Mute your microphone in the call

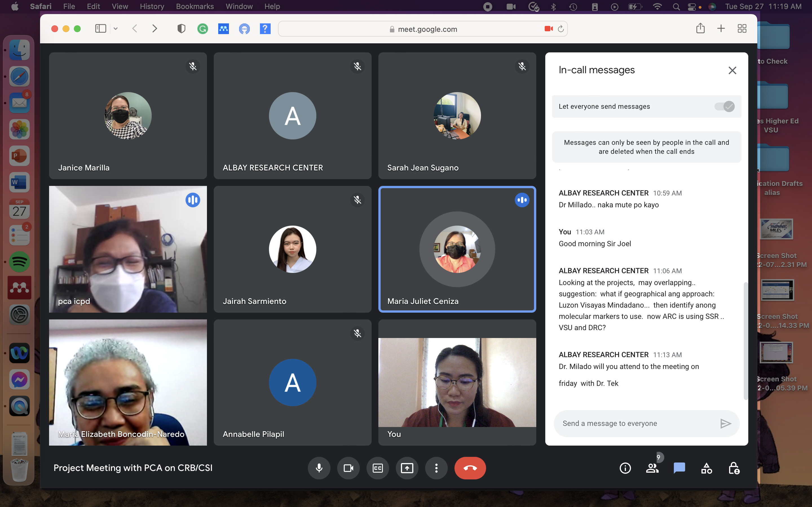(319, 468)
